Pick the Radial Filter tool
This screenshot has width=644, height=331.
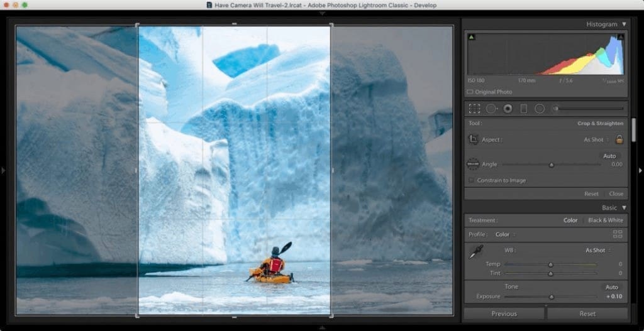click(x=540, y=109)
